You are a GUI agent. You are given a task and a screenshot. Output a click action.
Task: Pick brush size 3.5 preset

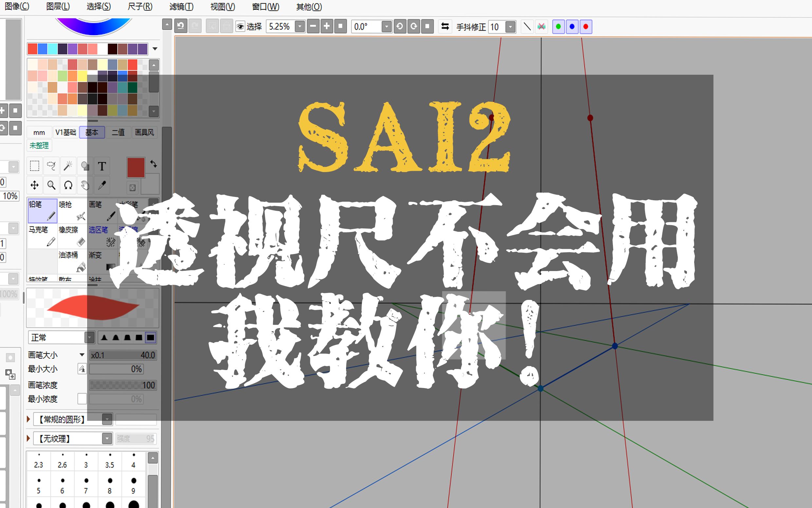110,460
